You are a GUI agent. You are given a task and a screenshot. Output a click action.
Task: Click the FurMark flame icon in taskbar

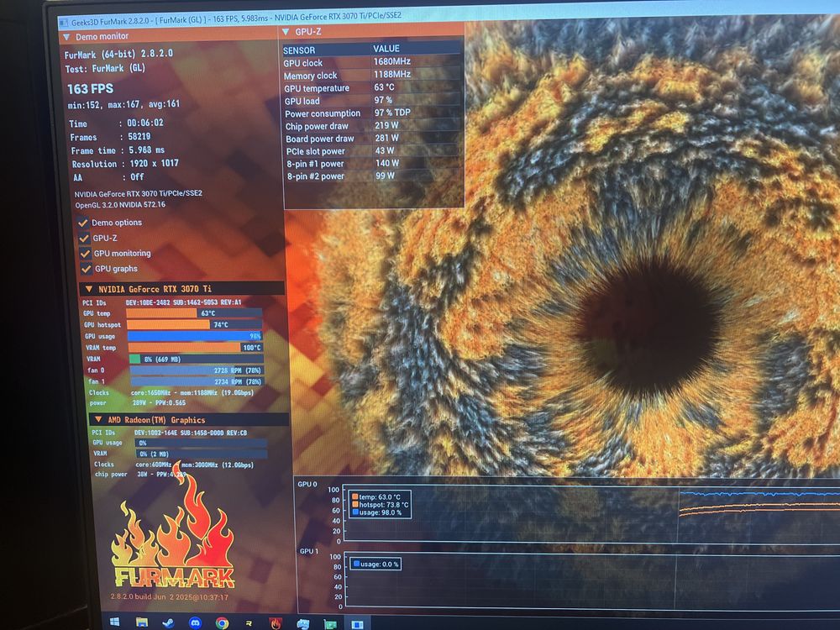click(276, 623)
